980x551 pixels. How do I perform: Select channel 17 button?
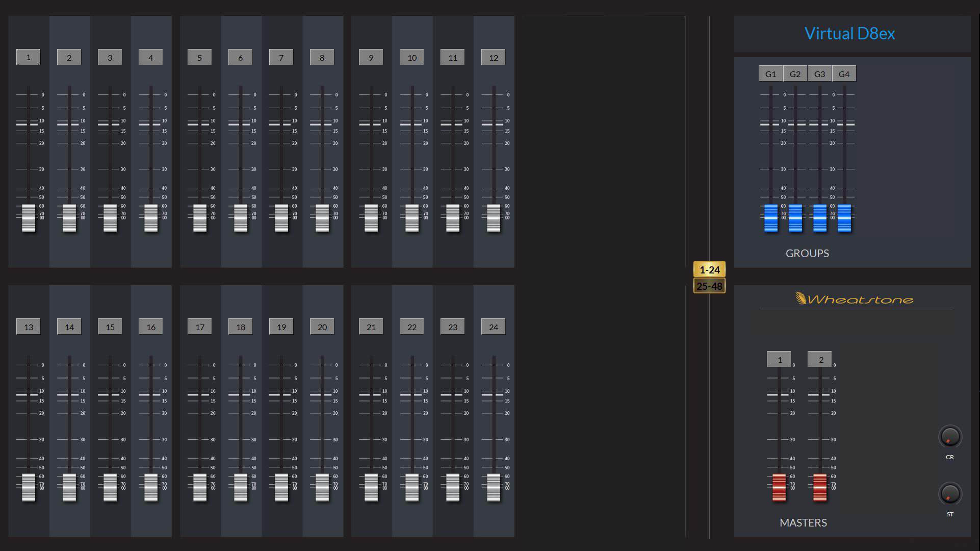[x=200, y=327]
